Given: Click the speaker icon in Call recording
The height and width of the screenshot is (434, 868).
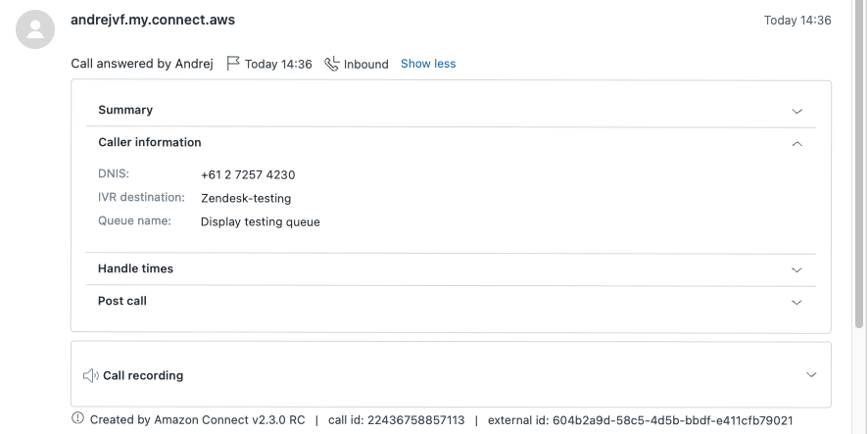Looking at the screenshot, I should (90, 375).
